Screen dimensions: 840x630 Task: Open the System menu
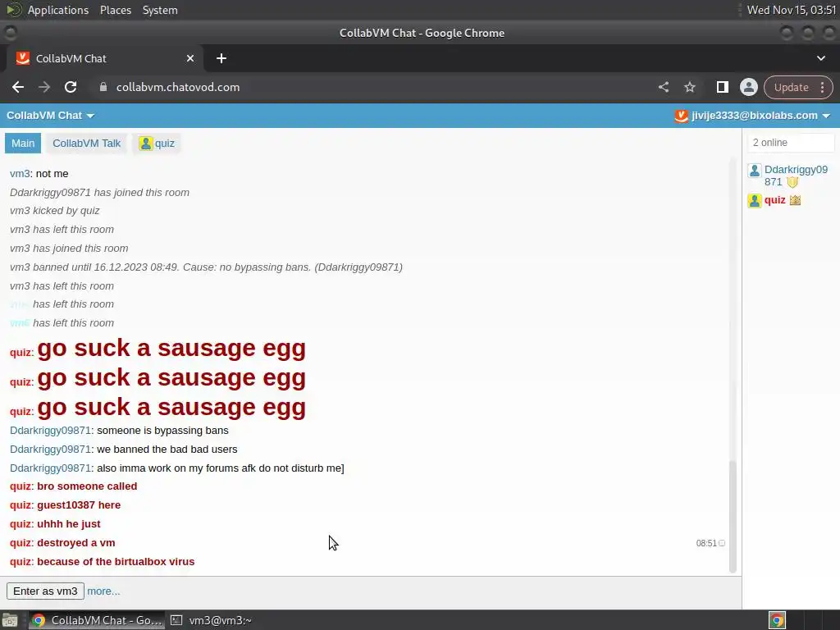tap(160, 10)
